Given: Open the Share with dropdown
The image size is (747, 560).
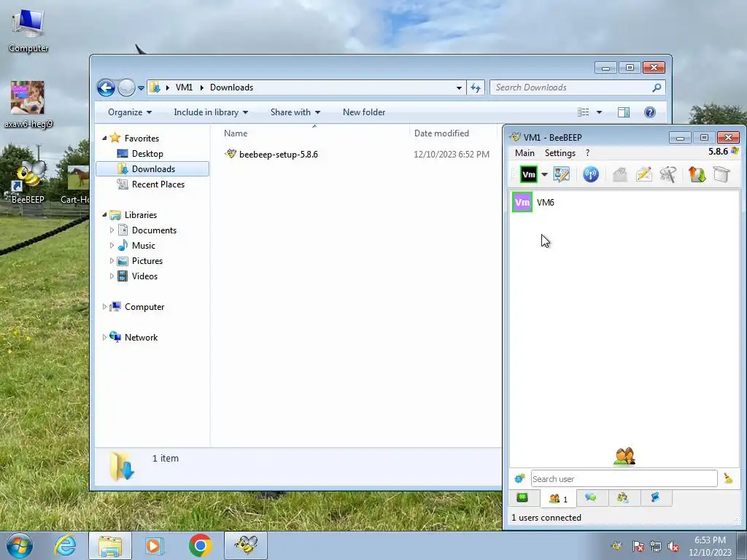Looking at the screenshot, I should tap(295, 112).
